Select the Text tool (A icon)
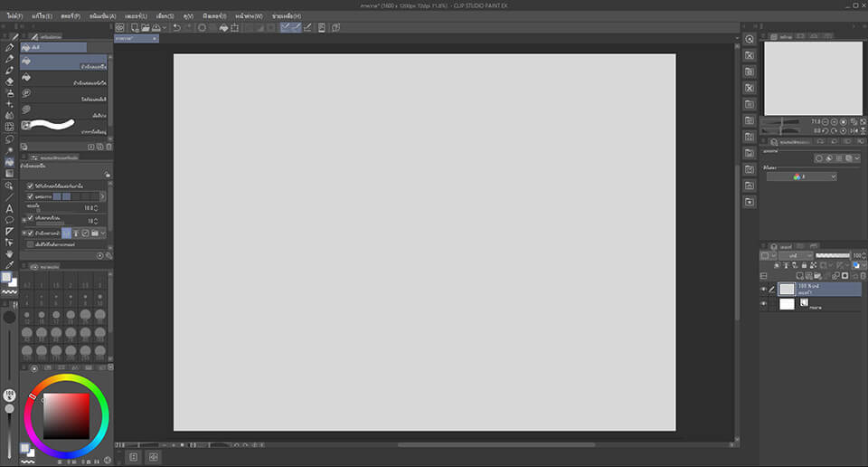The width and height of the screenshot is (868, 467). (10, 208)
